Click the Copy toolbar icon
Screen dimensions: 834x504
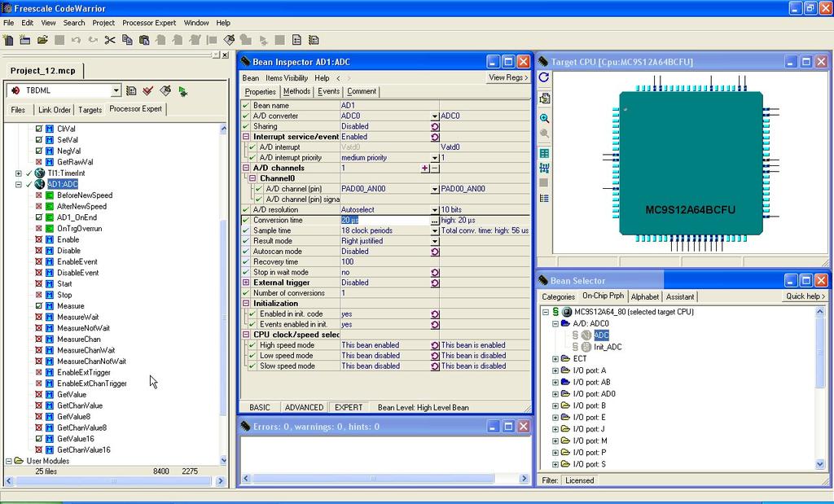click(x=127, y=40)
